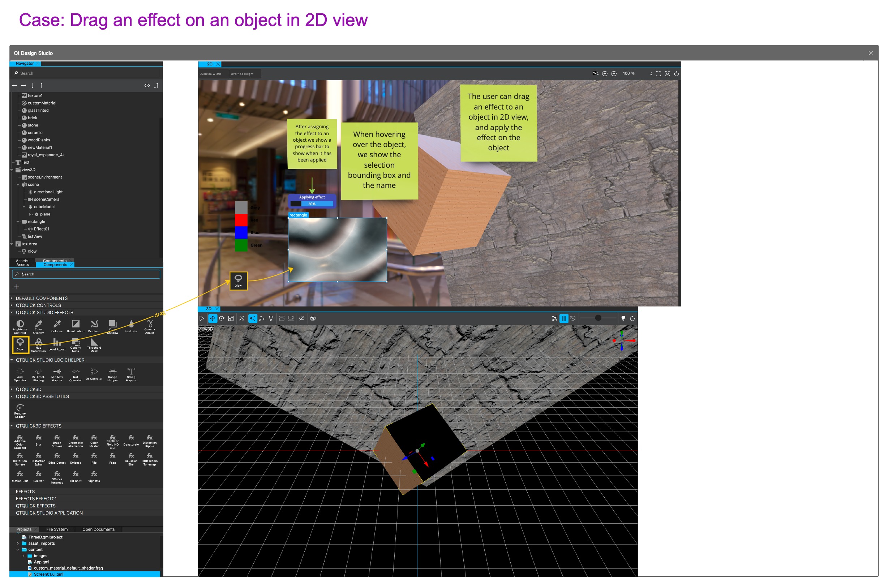Select the Vignette 3D effect
Image resolution: width=888 pixels, height=588 pixels.
click(x=94, y=476)
